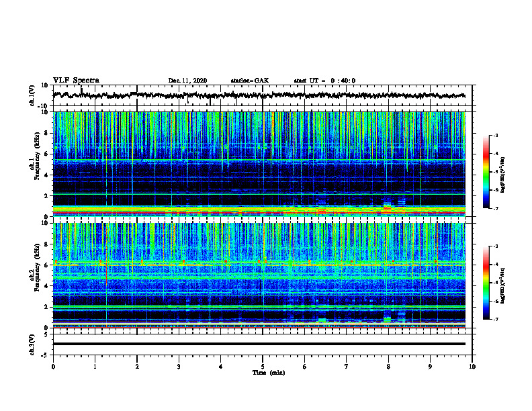Click time-axis tick label "9" at bottom
Screen dimensions: 532x411
tap(430, 367)
